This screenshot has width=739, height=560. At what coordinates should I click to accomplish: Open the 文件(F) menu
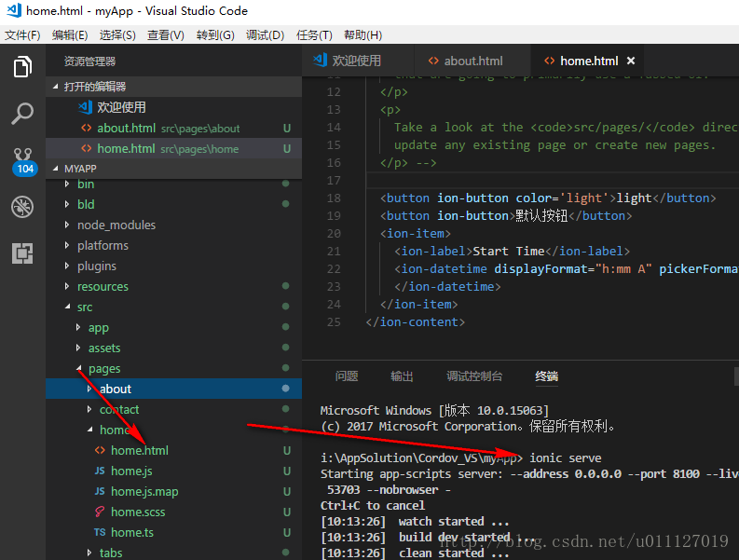[22, 34]
